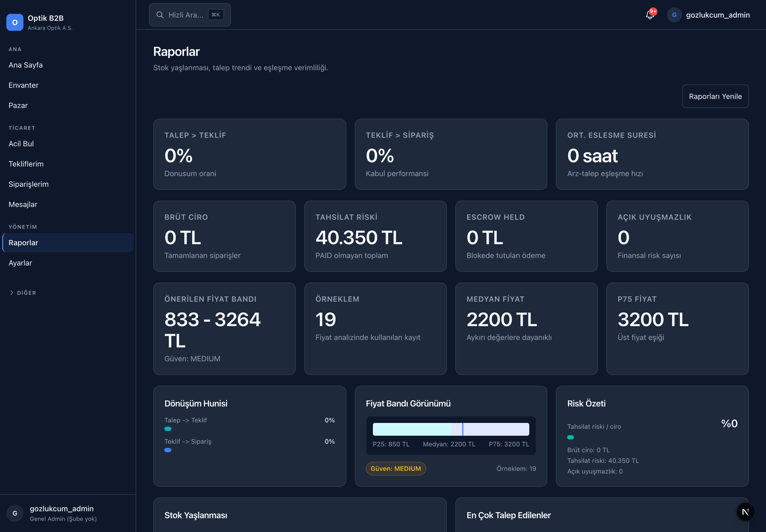The width and height of the screenshot is (766, 532).
Task: Click the Raporlar page title
Action: 176,52
